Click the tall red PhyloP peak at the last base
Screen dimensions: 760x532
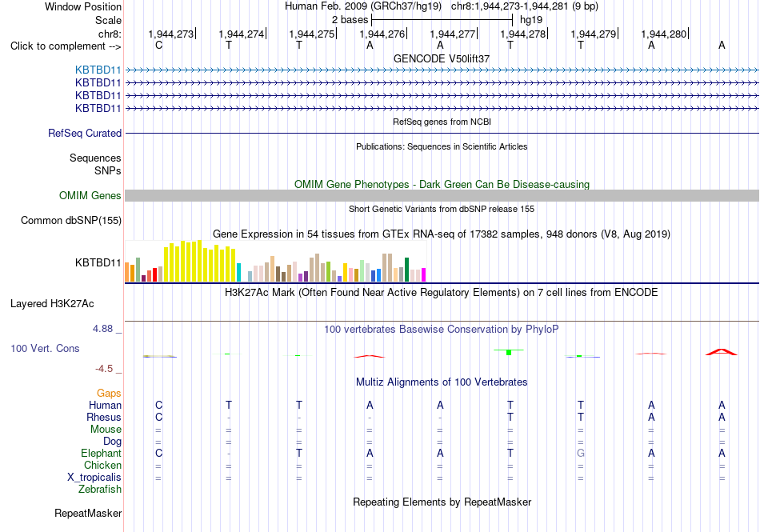(x=722, y=352)
